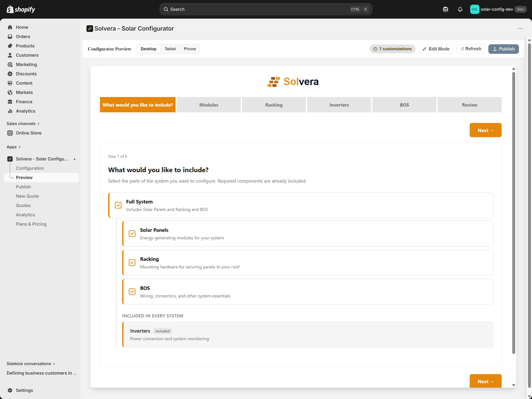532x399 pixels.
Task: Expand the Sales channels section
Action: 23,124
